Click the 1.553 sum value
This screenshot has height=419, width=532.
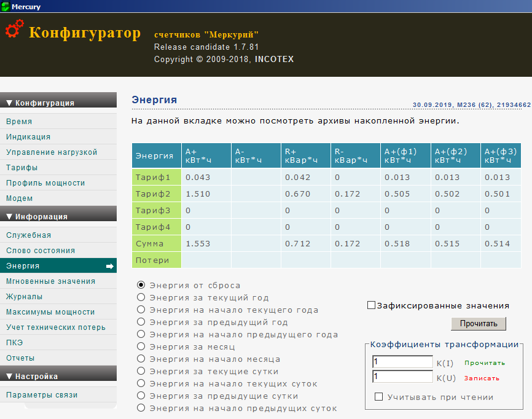[x=198, y=243]
